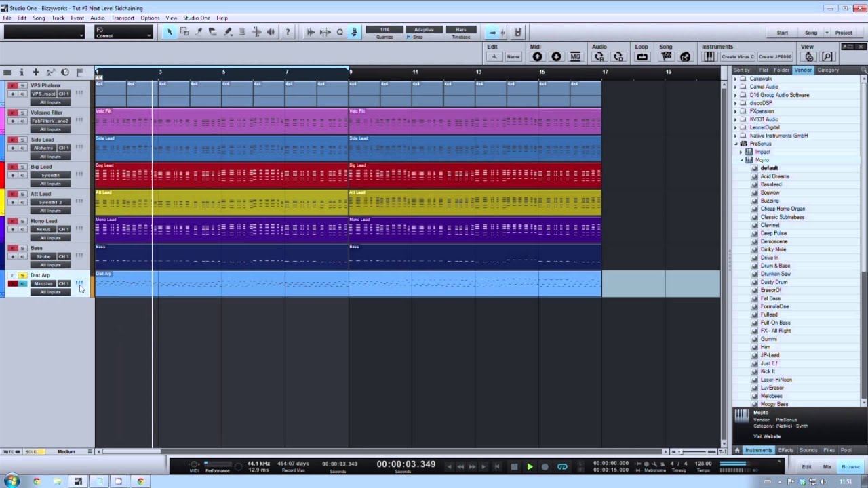Expand the Native Instruments GmbH folder

736,136
